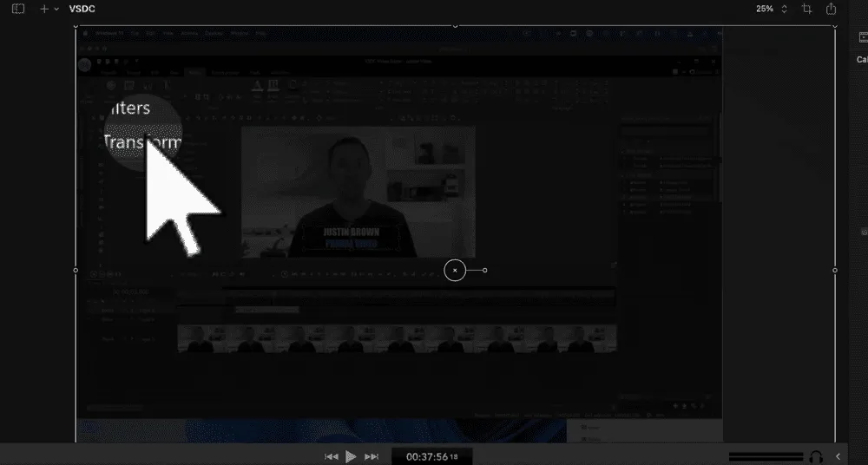Screen dimensions: 868x465
Task: Open the filmstrip properties icon at right edge
Action: (863, 37)
